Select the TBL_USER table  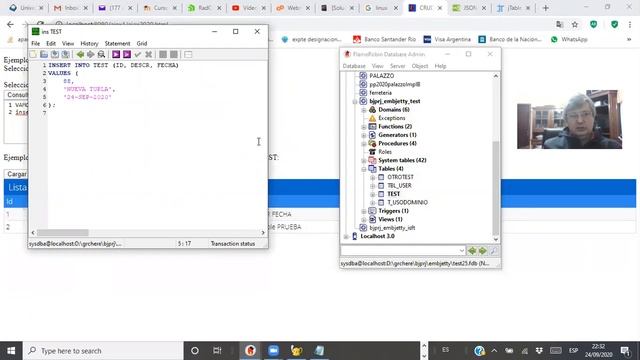coord(399,185)
